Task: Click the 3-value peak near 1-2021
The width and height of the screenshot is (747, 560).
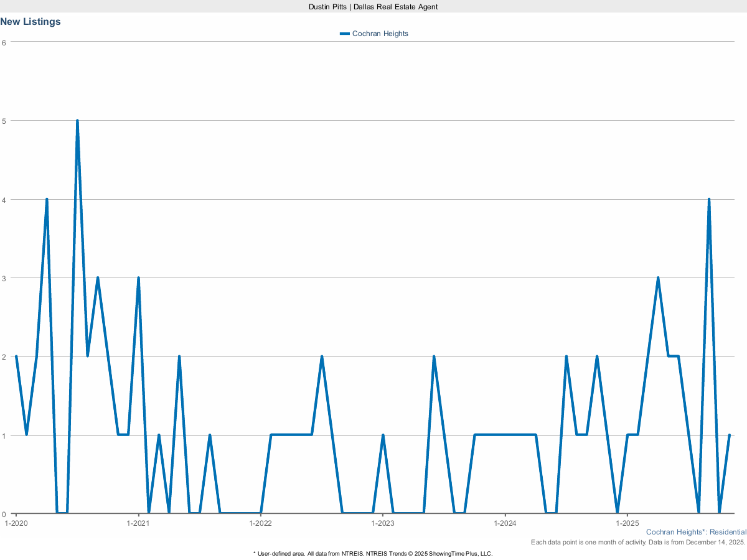Action: (x=138, y=278)
